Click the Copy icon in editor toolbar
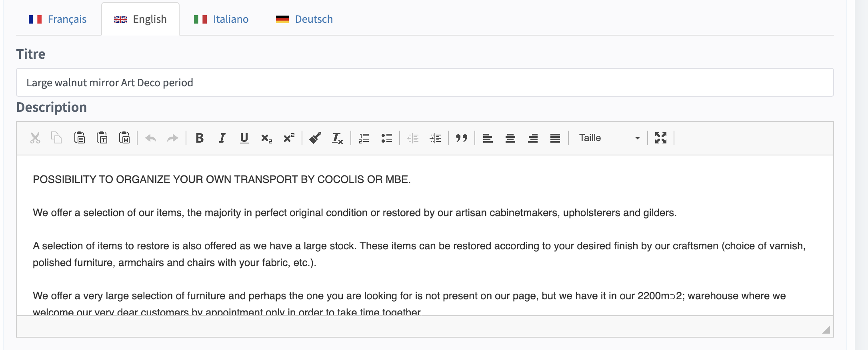This screenshot has height=350, width=868. point(57,138)
